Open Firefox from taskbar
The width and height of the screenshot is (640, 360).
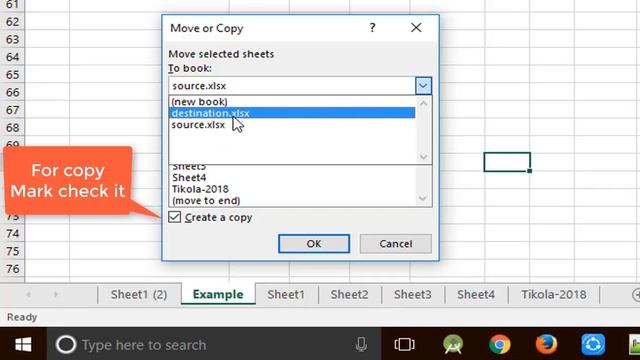[x=546, y=344]
